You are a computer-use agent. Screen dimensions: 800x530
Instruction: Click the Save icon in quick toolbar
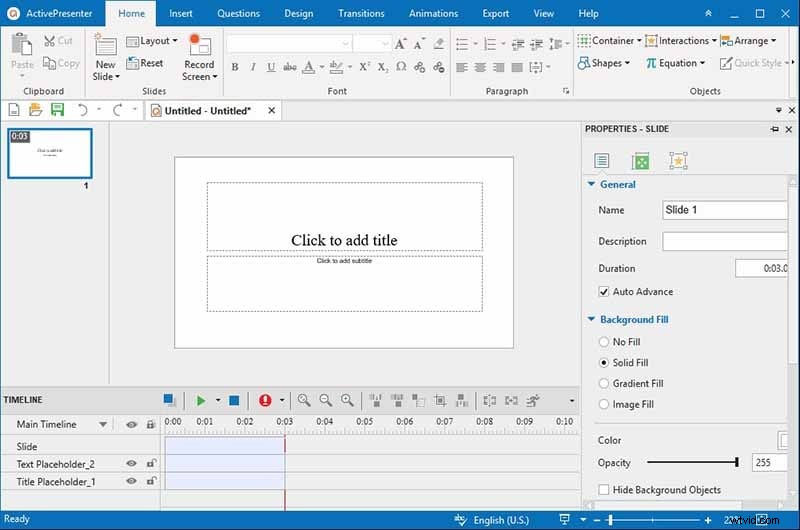pos(57,110)
